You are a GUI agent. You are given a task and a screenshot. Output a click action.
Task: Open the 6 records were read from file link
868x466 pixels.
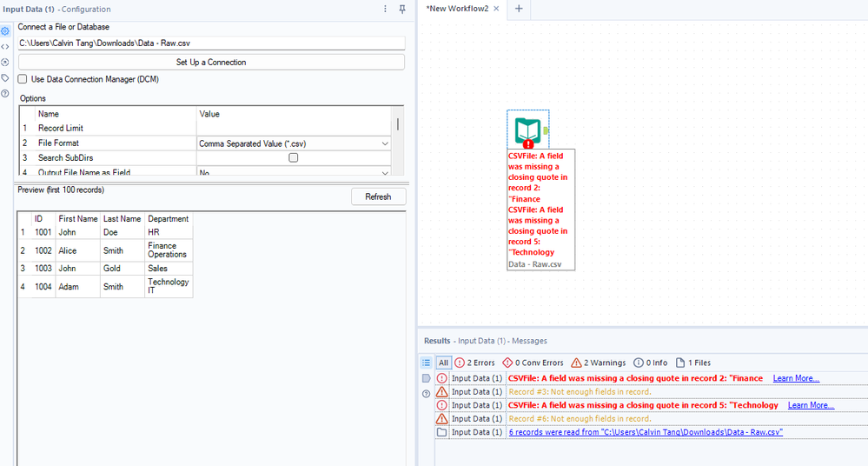click(646, 432)
